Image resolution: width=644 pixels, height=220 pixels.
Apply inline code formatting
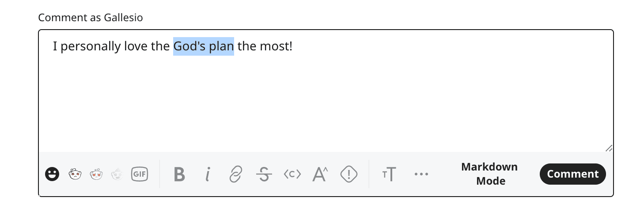click(292, 174)
